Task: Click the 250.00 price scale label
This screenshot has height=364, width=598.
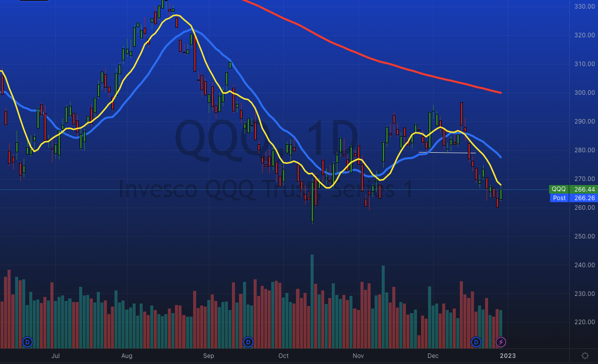Action: tap(585, 236)
